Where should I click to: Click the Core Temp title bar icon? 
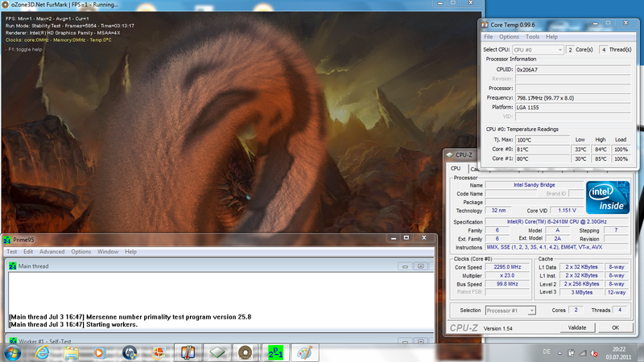485,25
